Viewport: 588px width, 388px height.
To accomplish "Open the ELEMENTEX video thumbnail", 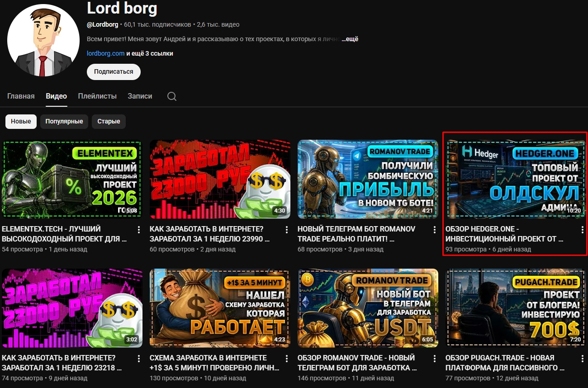I will pos(71,179).
